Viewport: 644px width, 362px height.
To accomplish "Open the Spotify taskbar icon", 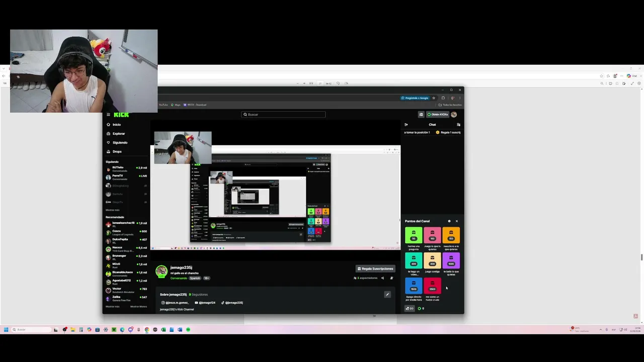I will coord(188,330).
